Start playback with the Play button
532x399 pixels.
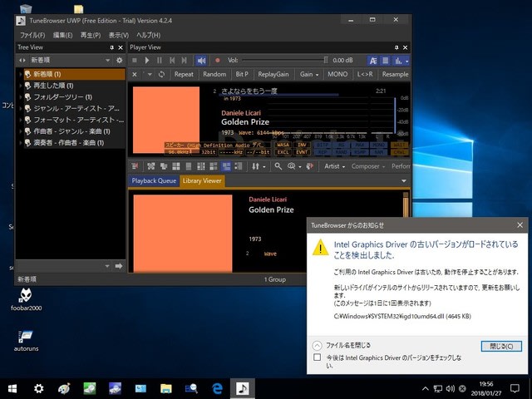coord(147,61)
